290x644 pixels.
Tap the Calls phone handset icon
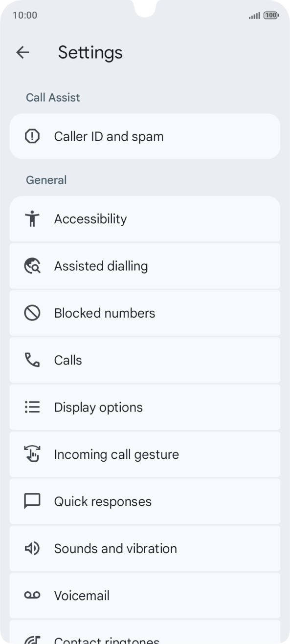(32, 360)
